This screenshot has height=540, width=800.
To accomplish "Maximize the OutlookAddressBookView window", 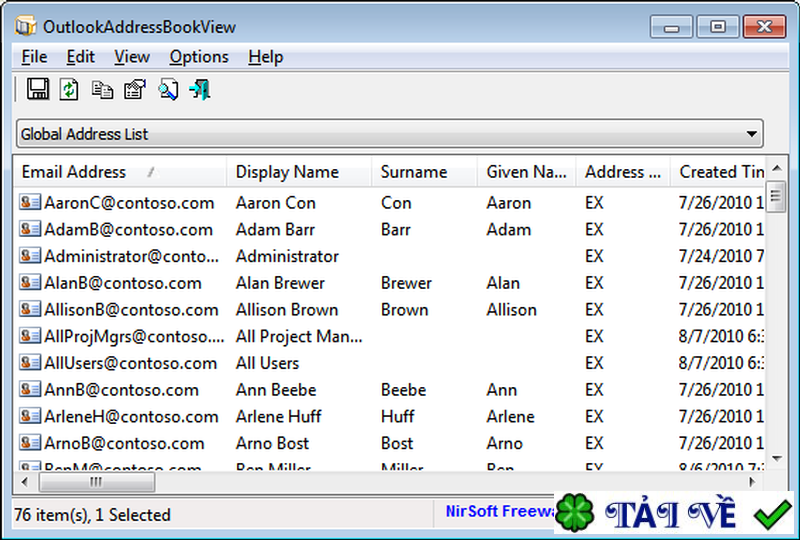I will [717, 27].
